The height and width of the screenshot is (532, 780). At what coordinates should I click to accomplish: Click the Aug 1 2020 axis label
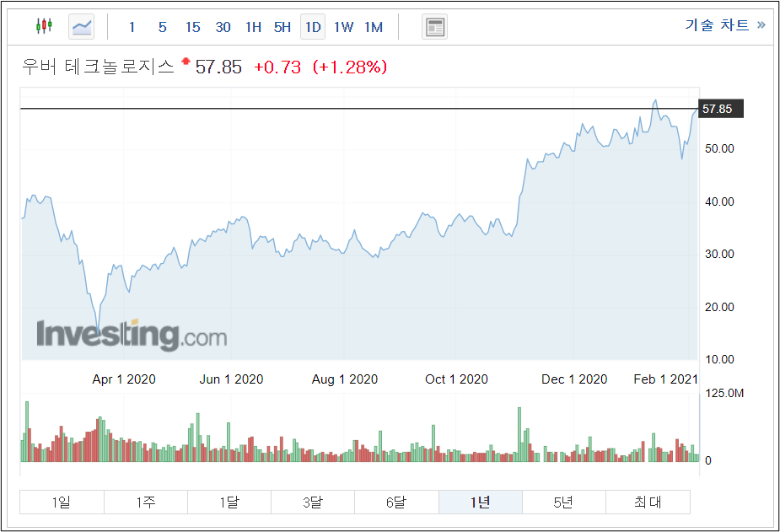point(345,379)
